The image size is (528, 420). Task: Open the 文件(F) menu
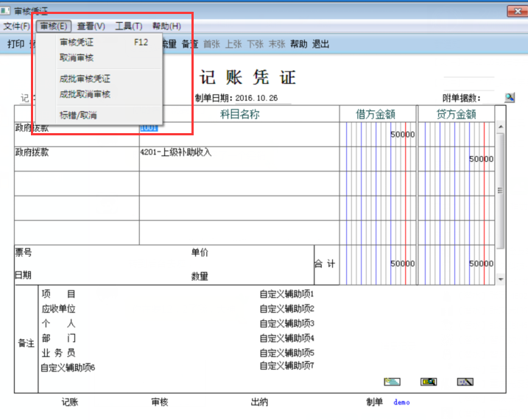point(16,26)
